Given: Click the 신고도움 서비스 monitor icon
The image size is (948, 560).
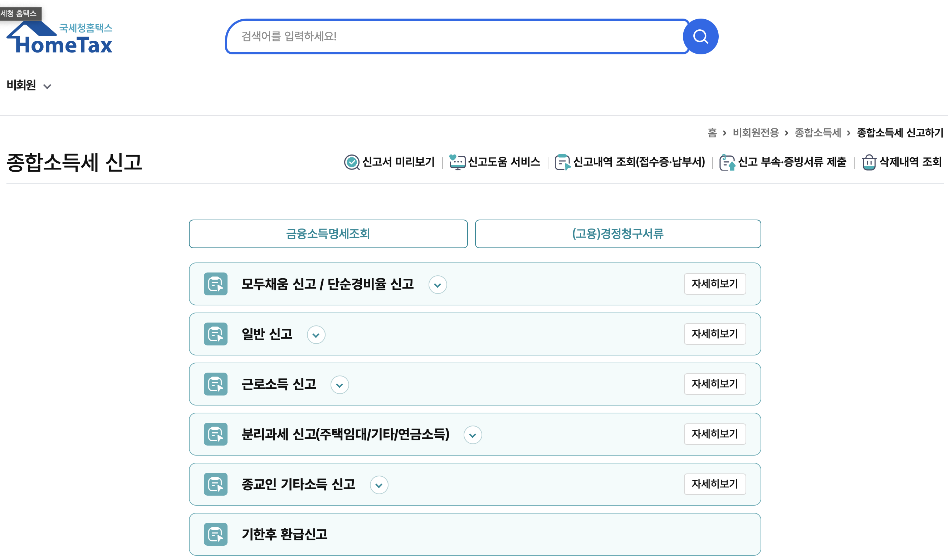Looking at the screenshot, I should pyautogui.click(x=457, y=162).
